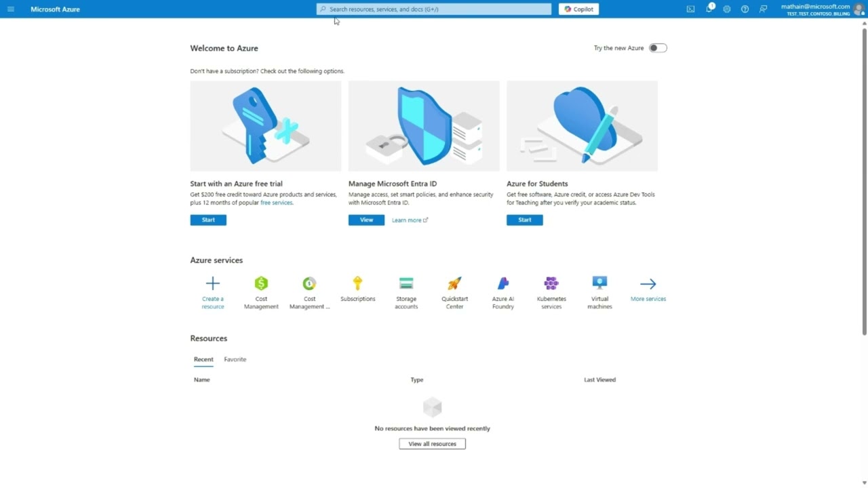Image resolution: width=868 pixels, height=488 pixels.
Task: Open the notifications bell
Action: pyautogui.click(x=709, y=9)
